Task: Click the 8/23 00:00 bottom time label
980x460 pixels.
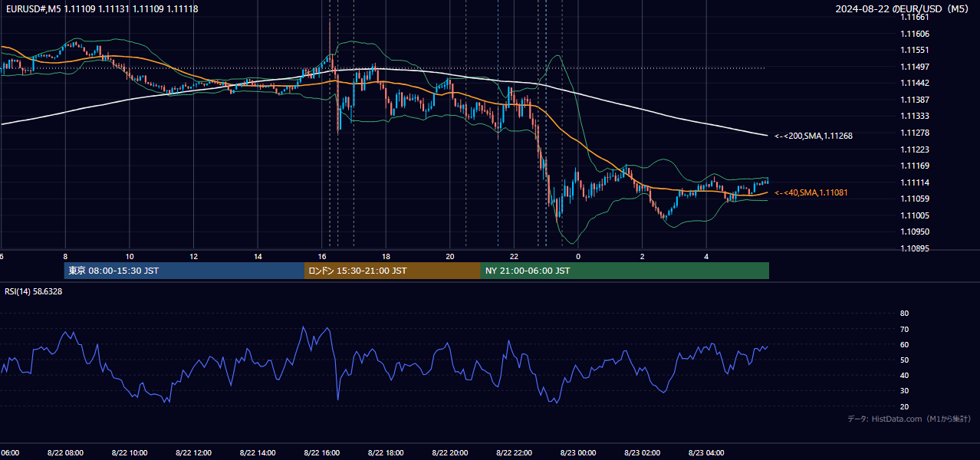Action: [x=578, y=452]
